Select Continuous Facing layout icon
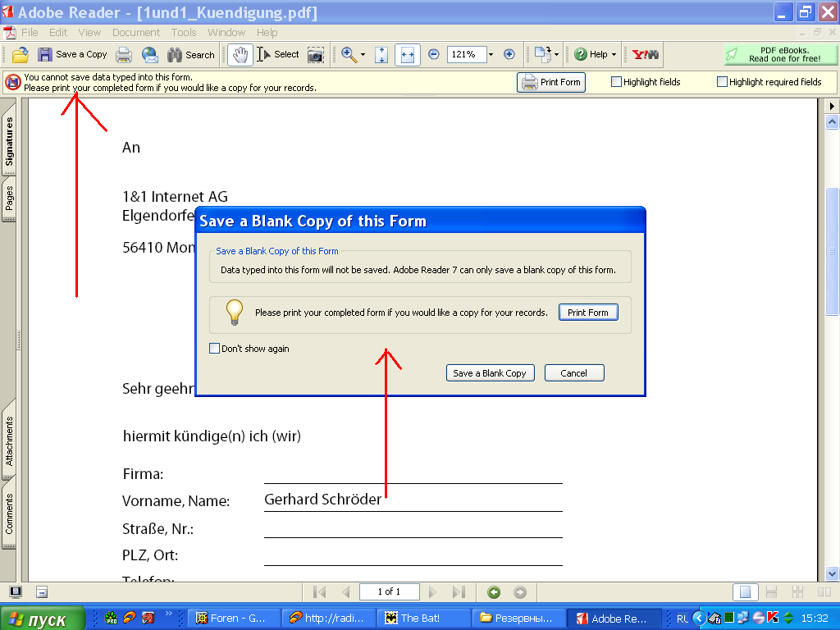 pyautogui.click(x=797, y=592)
